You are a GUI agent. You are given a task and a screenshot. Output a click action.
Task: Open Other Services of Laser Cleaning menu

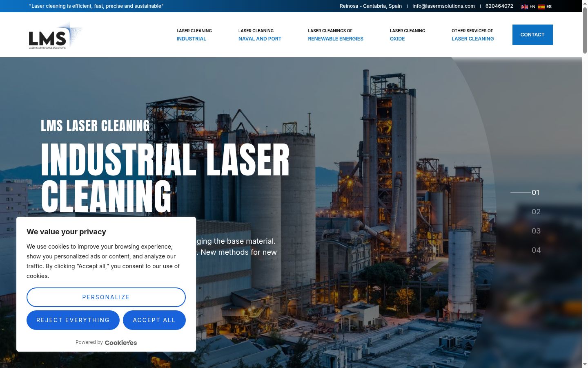point(473,35)
